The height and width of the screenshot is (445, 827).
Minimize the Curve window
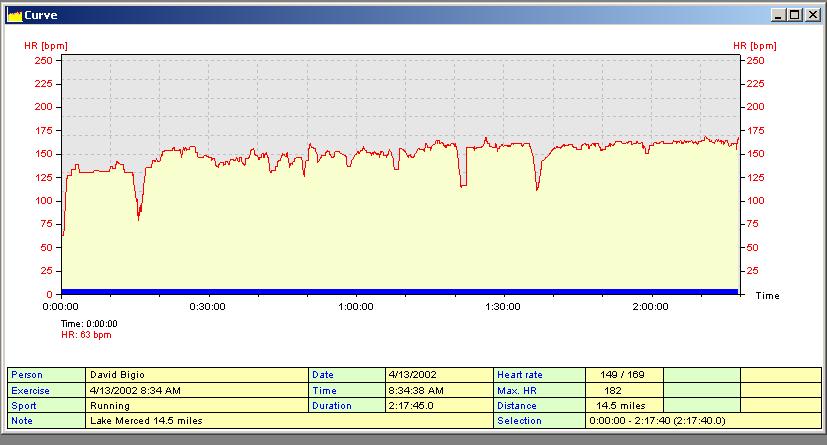778,15
